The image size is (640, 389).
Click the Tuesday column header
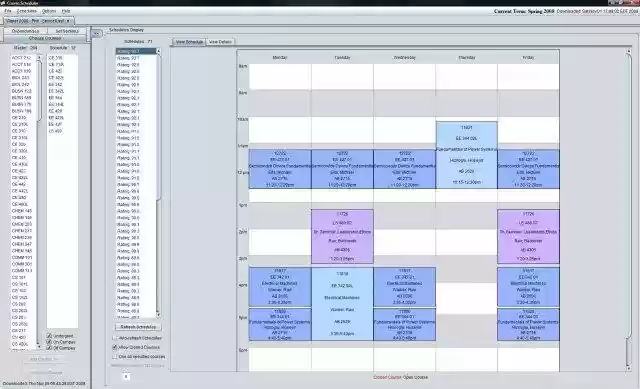(x=342, y=58)
